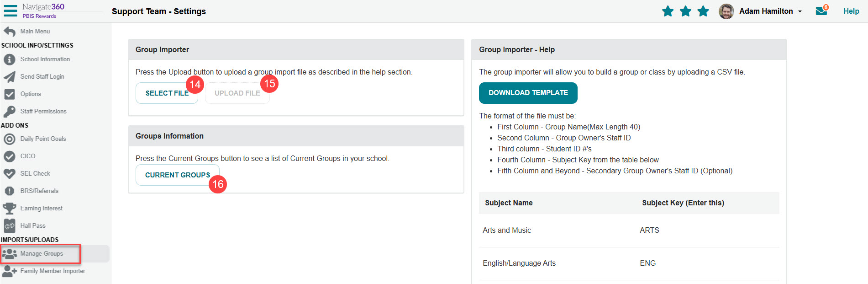
Task: Click the Options checkmark icon
Action: click(9, 94)
